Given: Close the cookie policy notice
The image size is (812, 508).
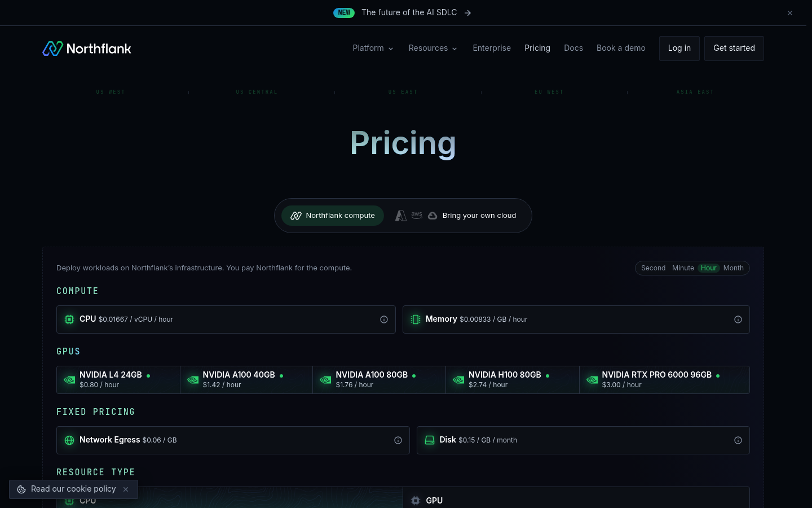Looking at the screenshot, I should tap(126, 489).
